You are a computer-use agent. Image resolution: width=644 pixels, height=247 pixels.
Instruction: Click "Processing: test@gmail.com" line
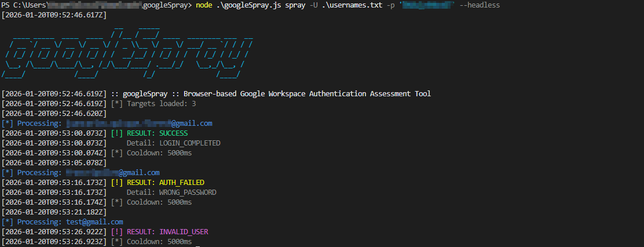pos(63,222)
